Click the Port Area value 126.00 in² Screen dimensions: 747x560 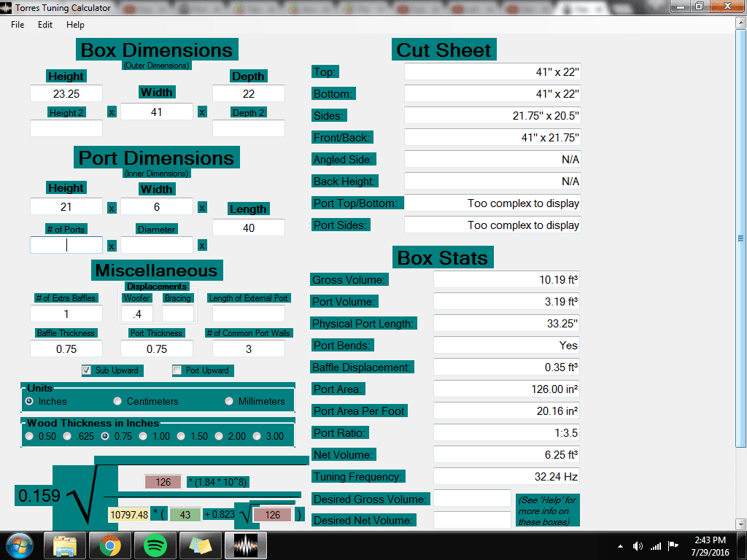[x=506, y=389]
